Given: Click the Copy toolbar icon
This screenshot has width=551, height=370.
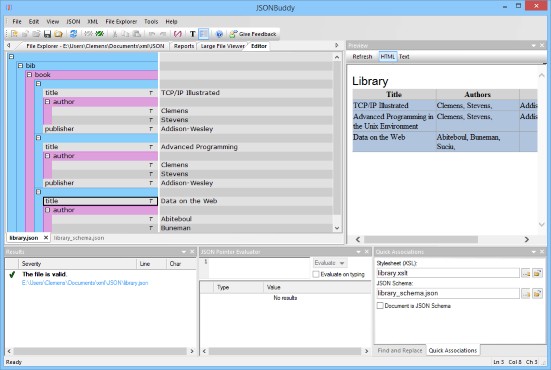Looking at the screenshot, I should click(125, 34).
